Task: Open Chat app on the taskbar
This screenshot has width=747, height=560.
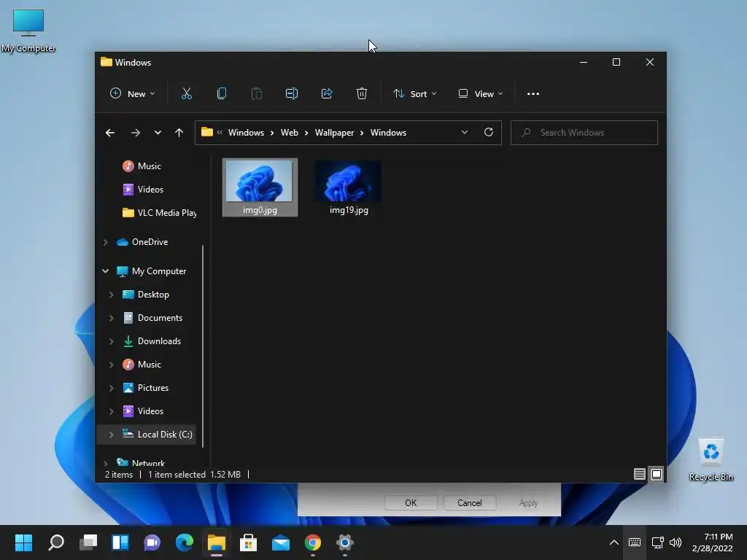Action: [152, 542]
